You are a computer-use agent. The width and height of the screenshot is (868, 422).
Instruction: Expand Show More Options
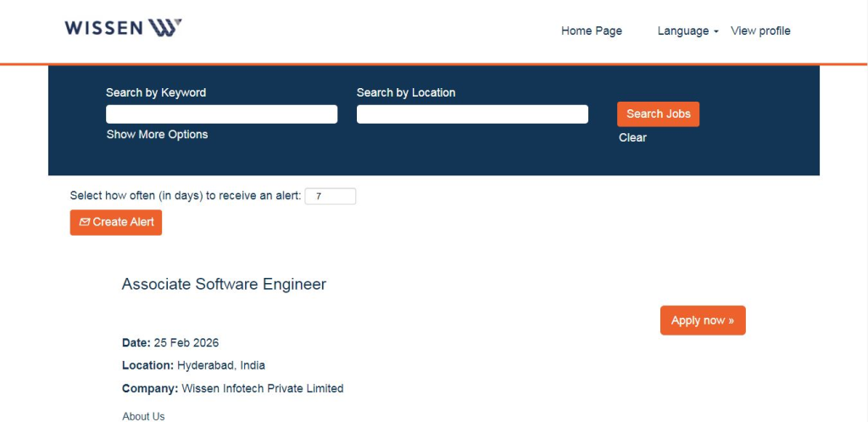157,135
